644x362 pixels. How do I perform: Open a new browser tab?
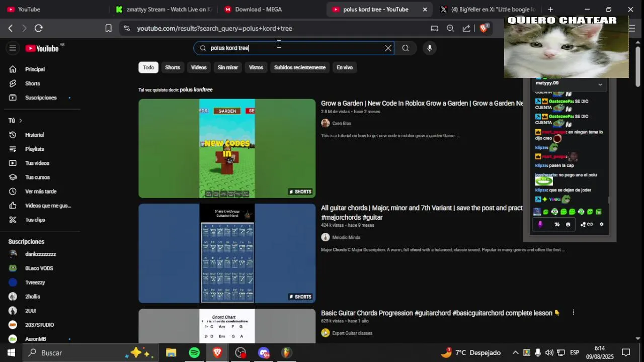pyautogui.click(x=550, y=10)
